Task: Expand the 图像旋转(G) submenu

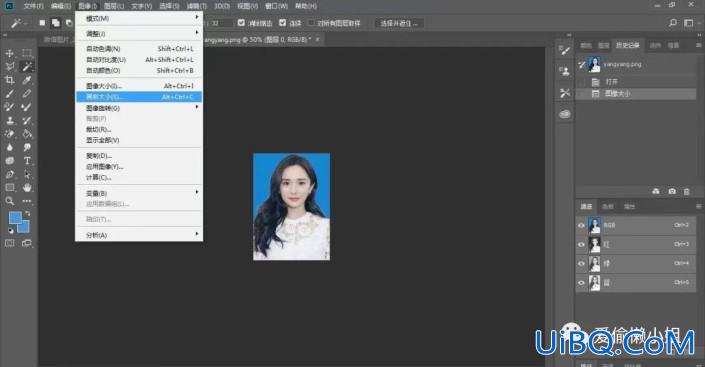Action: [x=138, y=108]
